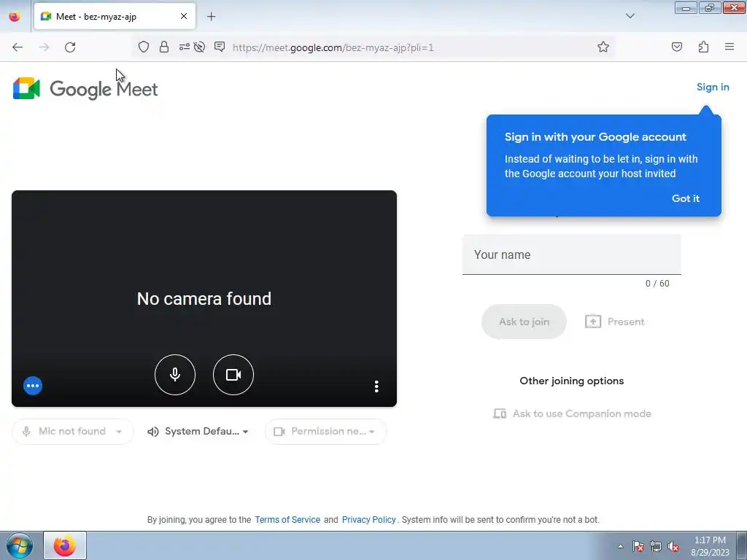Expand the Permission needed camera dropdown
Screen dimensions: 747x560
[x=326, y=432]
